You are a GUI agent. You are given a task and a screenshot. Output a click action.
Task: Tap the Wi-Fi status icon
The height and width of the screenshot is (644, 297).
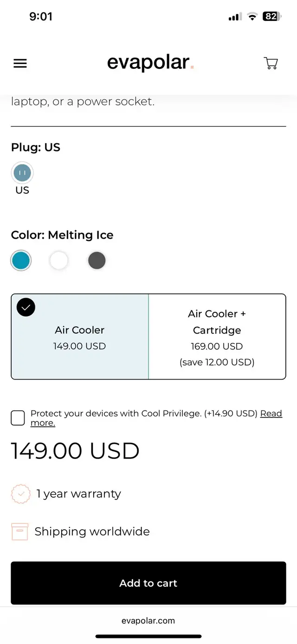pyautogui.click(x=252, y=17)
